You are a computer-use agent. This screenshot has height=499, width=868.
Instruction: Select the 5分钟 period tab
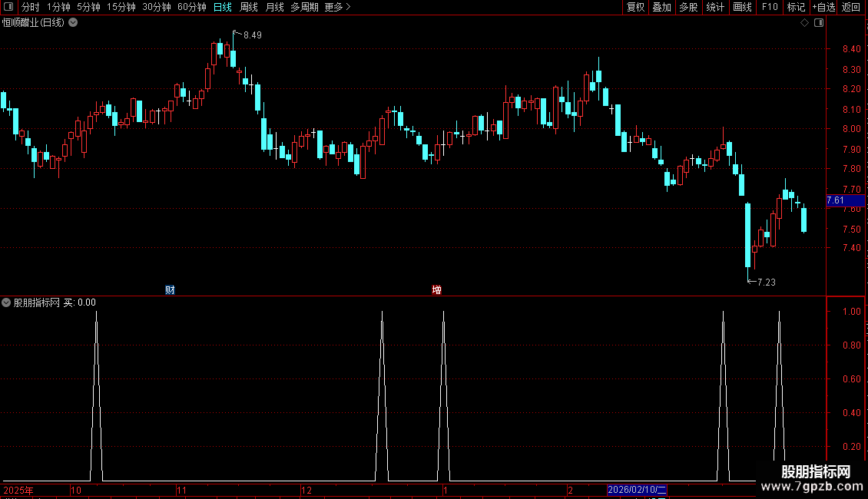click(x=88, y=7)
